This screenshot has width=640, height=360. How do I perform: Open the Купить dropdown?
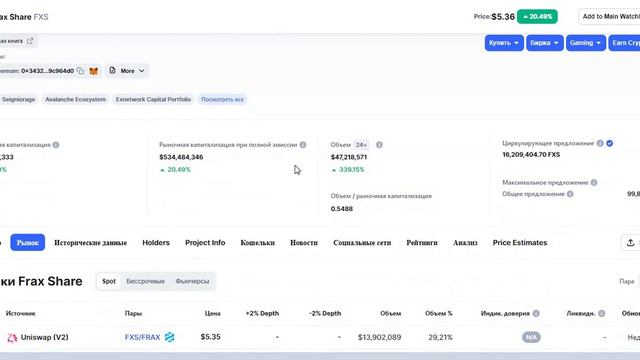(x=504, y=43)
